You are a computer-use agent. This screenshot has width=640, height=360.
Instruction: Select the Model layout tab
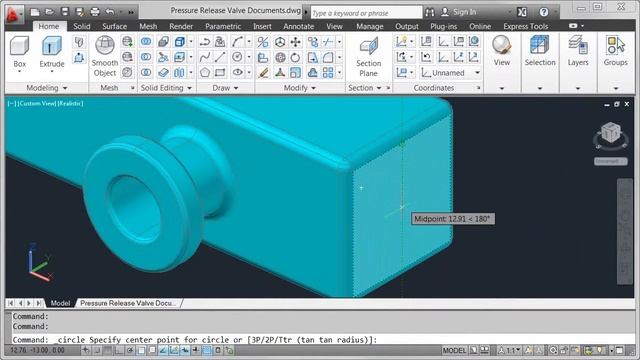[60, 303]
